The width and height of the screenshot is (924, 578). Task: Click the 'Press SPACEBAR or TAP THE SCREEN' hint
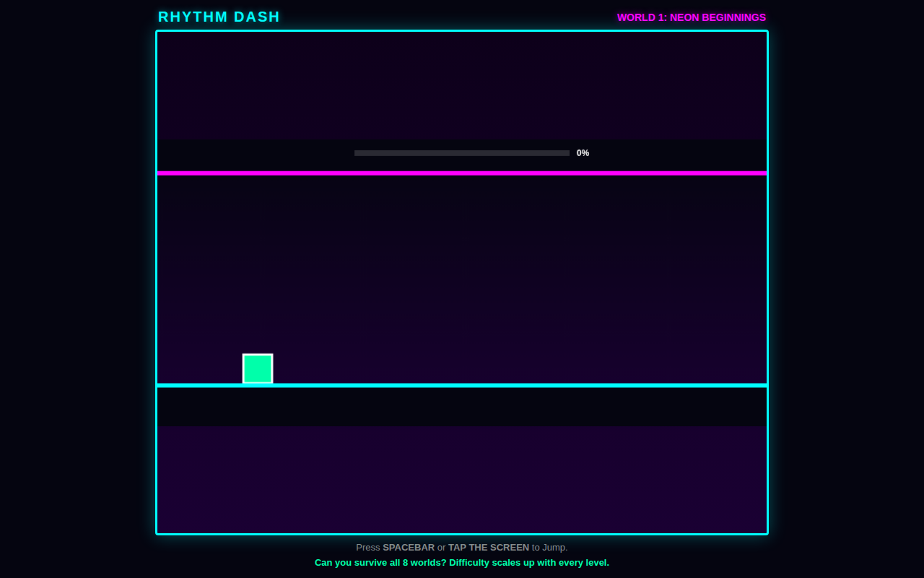[462, 548]
